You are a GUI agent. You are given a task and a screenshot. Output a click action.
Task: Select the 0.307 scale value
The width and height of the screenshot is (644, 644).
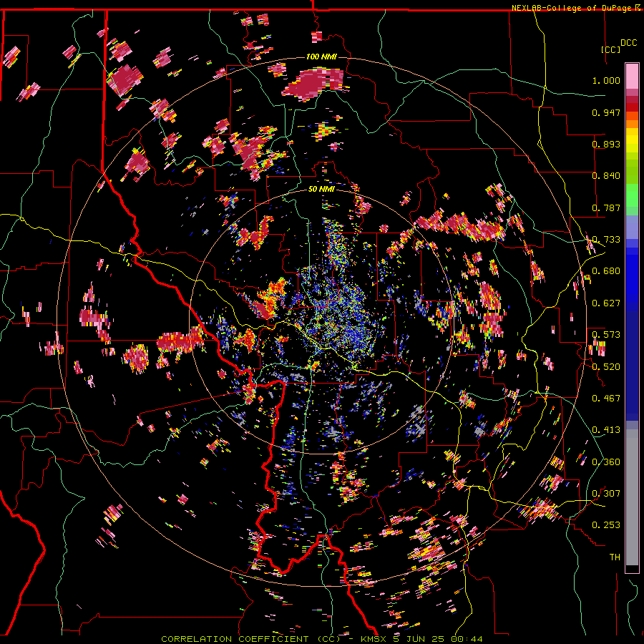tap(606, 494)
